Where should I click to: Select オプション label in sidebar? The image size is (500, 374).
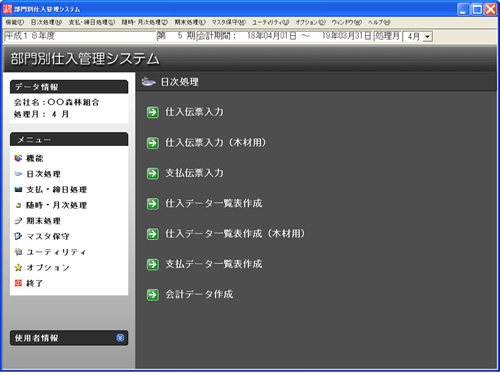coord(48,268)
